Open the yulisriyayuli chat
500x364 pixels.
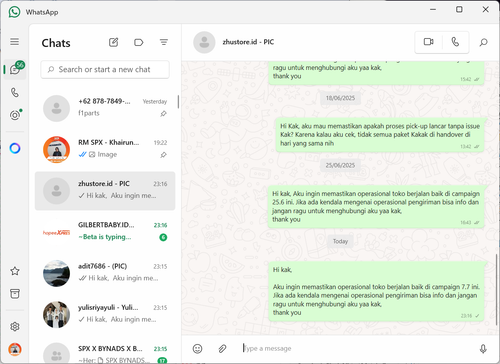[105, 315]
